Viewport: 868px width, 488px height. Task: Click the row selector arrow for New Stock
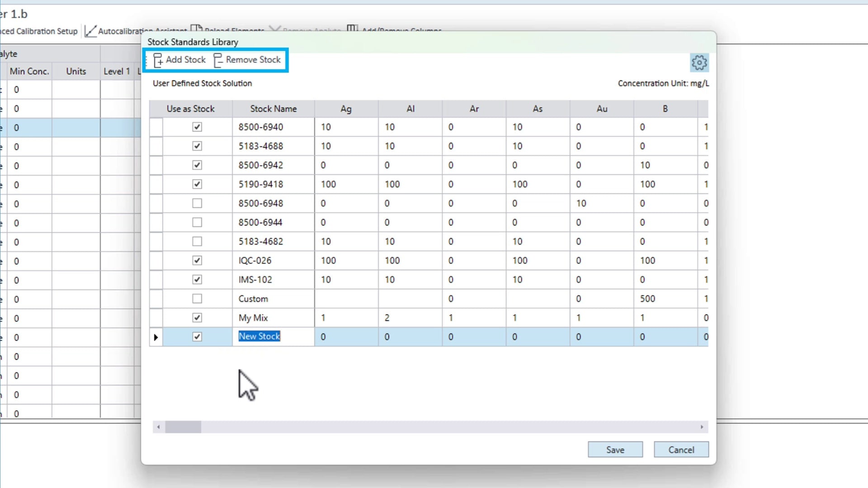[156, 337]
